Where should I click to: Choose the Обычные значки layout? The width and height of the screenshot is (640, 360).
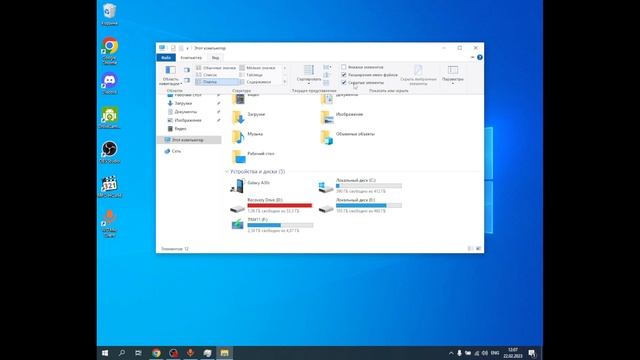[216, 68]
